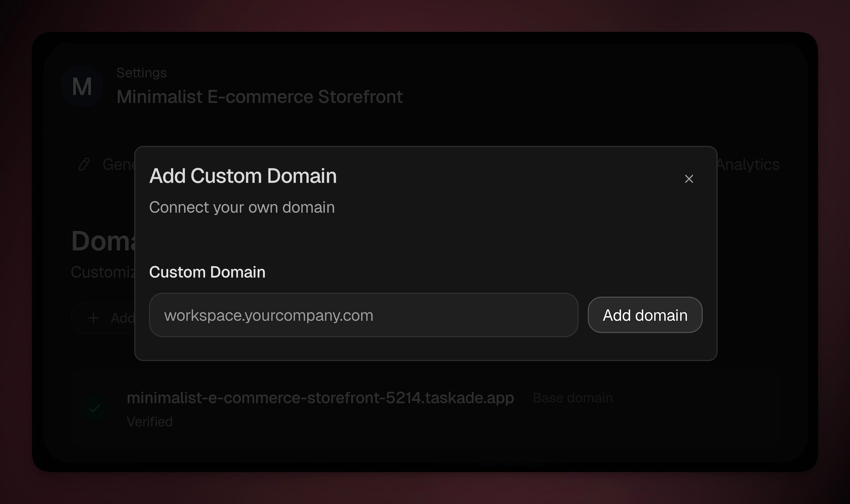Select the partially hidden General tab label
Image resolution: width=850 pixels, height=504 pixels.
pos(118,164)
